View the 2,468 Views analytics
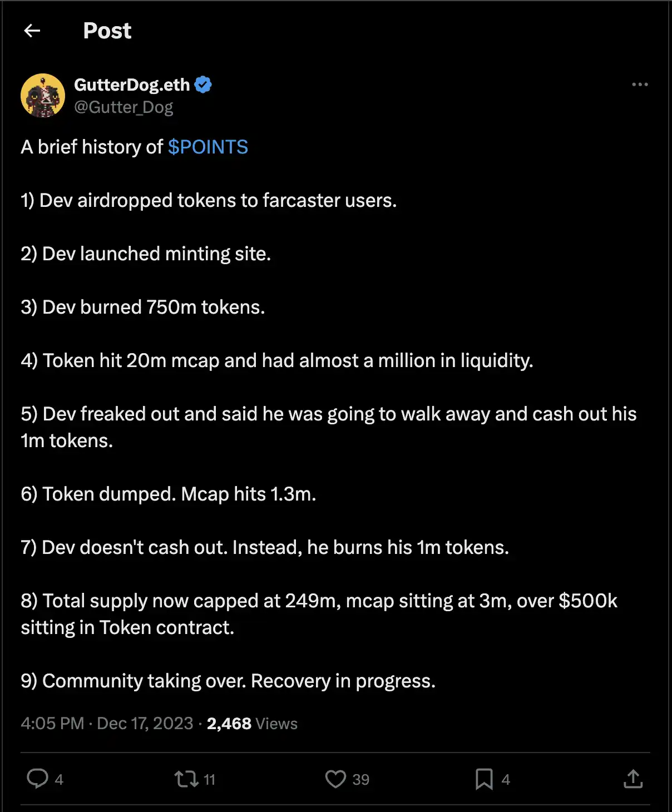Viewport: 672px width, 812px height. point(252,723)
